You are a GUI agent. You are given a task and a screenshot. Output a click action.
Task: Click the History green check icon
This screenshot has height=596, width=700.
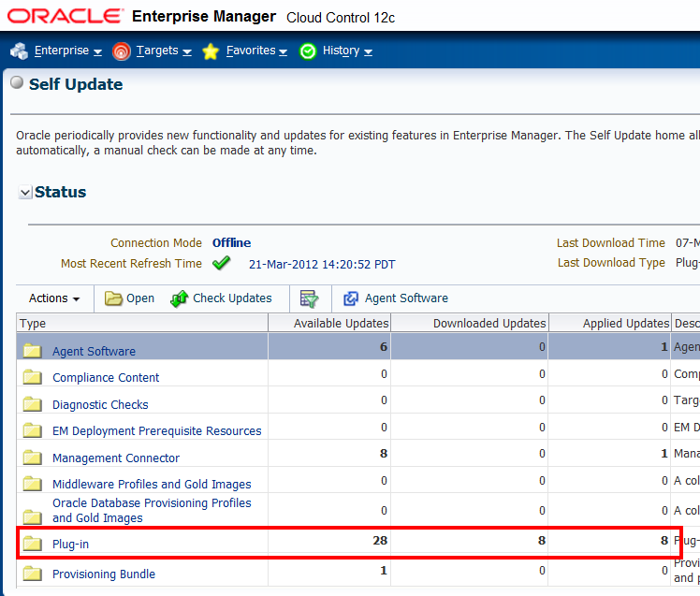308,51
